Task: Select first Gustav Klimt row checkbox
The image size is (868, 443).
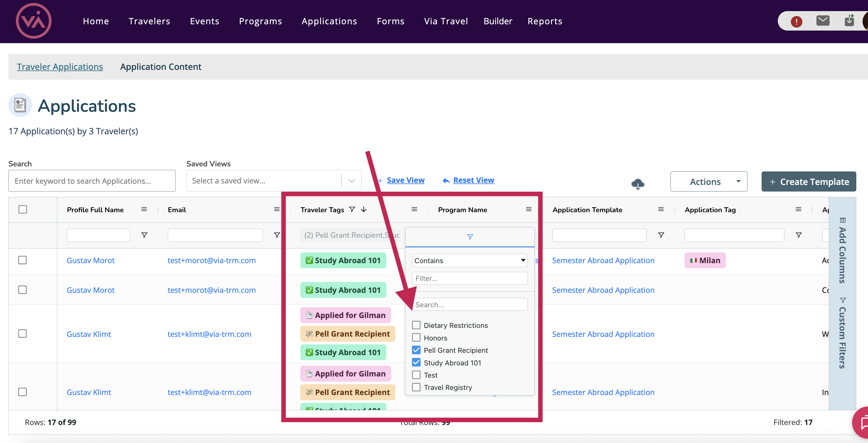Action: coord(22,334)
